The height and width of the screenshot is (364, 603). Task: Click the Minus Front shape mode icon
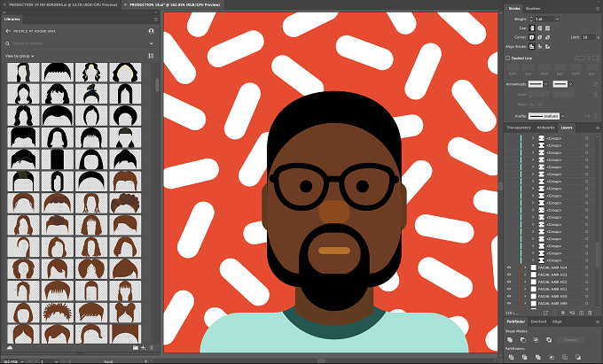523,340
